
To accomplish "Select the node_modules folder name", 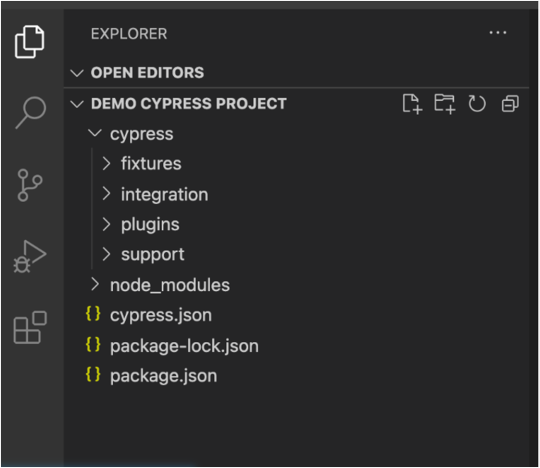I will click(x=170, y=285).
